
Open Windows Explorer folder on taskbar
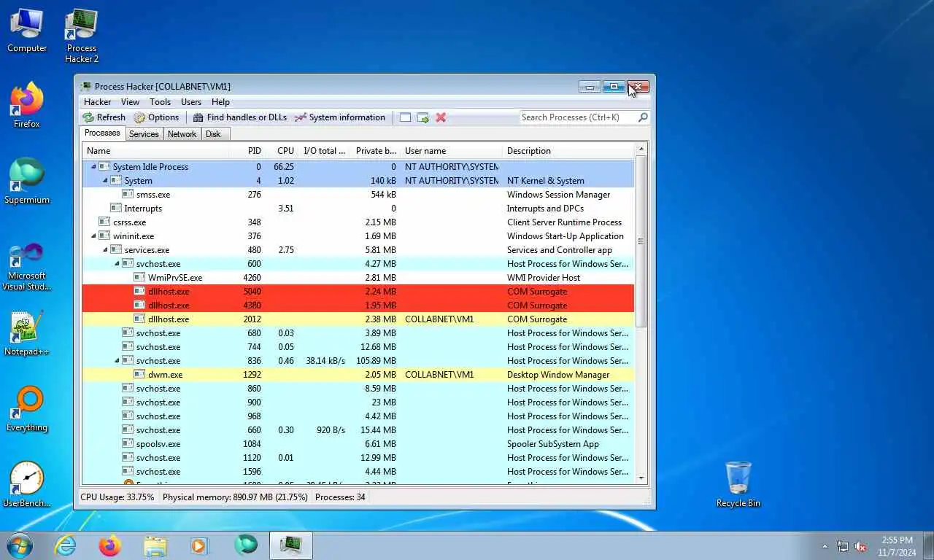click(155, 545)
